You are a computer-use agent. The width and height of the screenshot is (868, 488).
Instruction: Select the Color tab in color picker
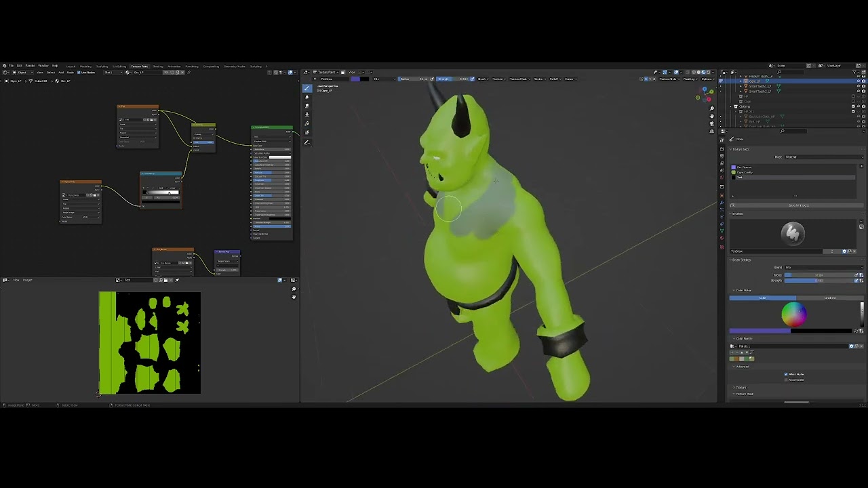(763, 298)
